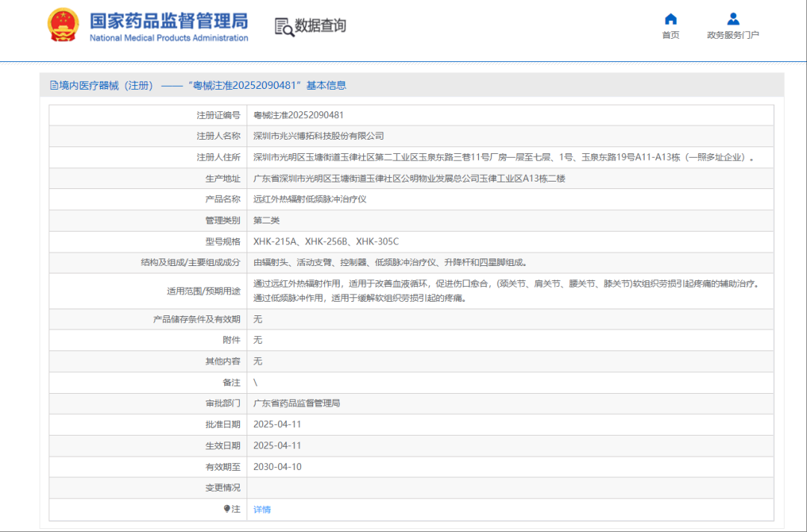807x532 pixels.
Task: Click the 批准日期 value 2025-04-11
Action: pyautogui.click(x=276, y=424)
